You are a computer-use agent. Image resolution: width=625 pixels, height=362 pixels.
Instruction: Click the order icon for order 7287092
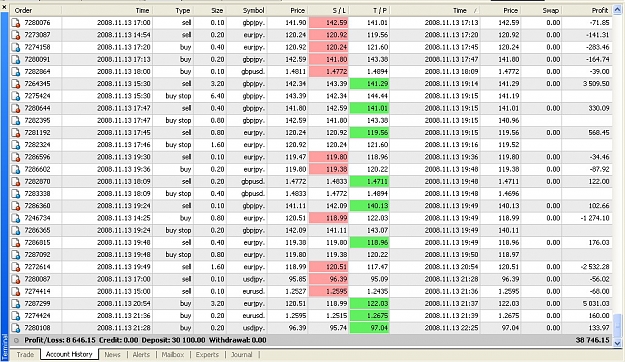point(16,255)
